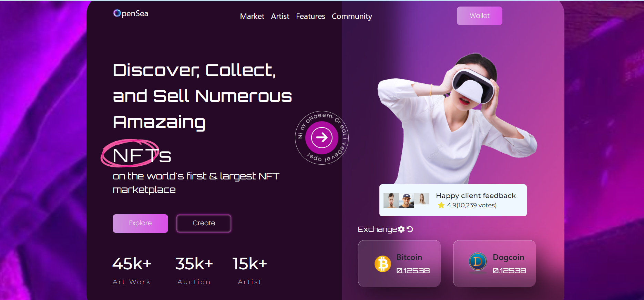Click the circular arrow button in hero
644x300 pixels.
322,137
